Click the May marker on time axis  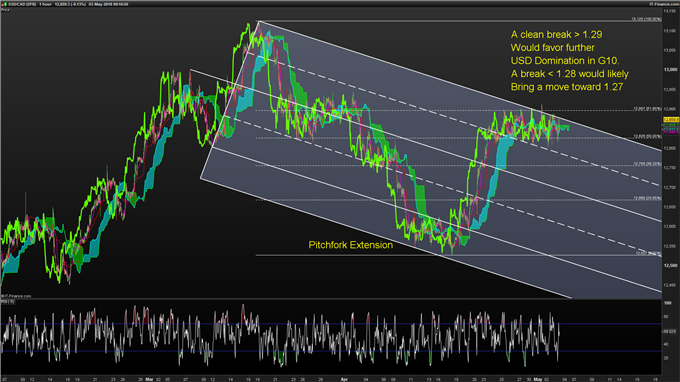pos(538,379)
